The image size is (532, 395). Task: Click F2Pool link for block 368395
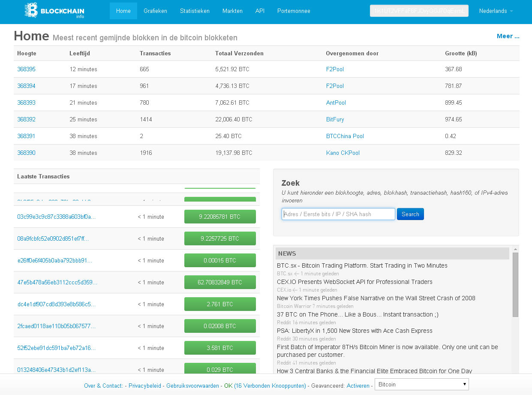pyautogui.click(x=335, y=69)
